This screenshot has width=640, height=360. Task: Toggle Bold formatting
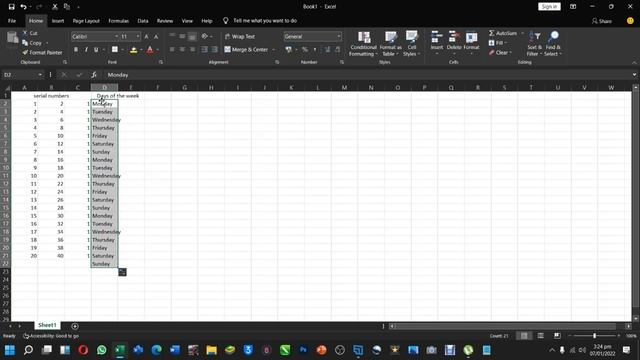[x=76, y=49]
